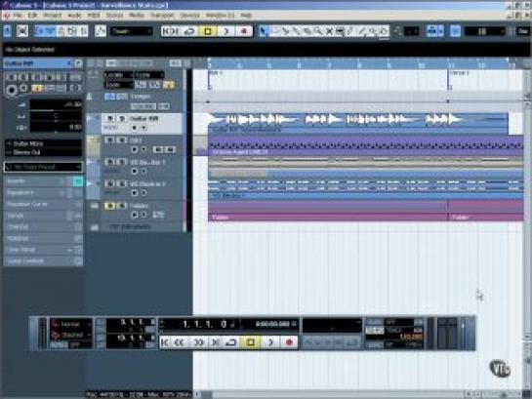Toggle Constrain Delay Compensation button
Image resolution: width=532 pixels, height=399 pixels.
(22, 31)
